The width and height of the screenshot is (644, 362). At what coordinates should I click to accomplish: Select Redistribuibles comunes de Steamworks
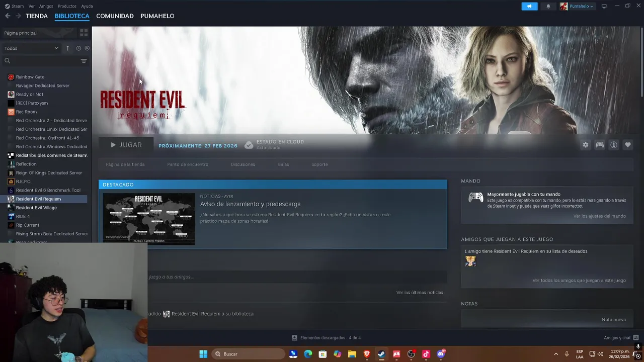[51, 155]
